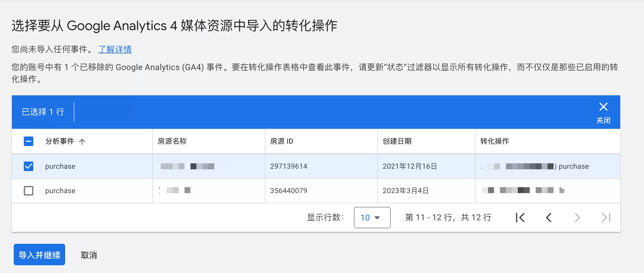
Task: Click the 取消 button
Action: (x=89, y=255)
